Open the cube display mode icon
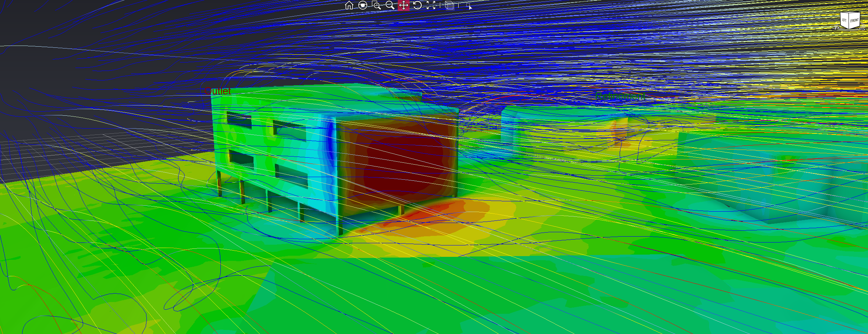Image resolution: width=868 pixels, height=334 pixels. coord(449,5)
